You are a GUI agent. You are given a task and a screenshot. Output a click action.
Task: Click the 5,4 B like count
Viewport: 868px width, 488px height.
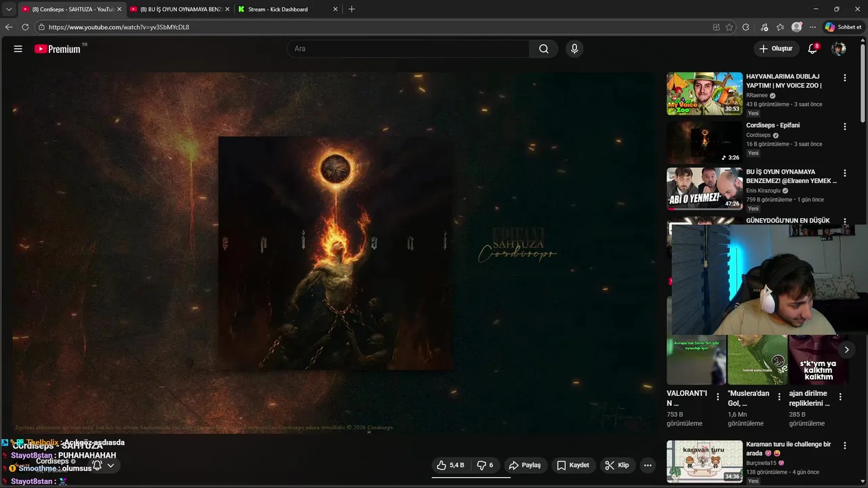(457, 466)
